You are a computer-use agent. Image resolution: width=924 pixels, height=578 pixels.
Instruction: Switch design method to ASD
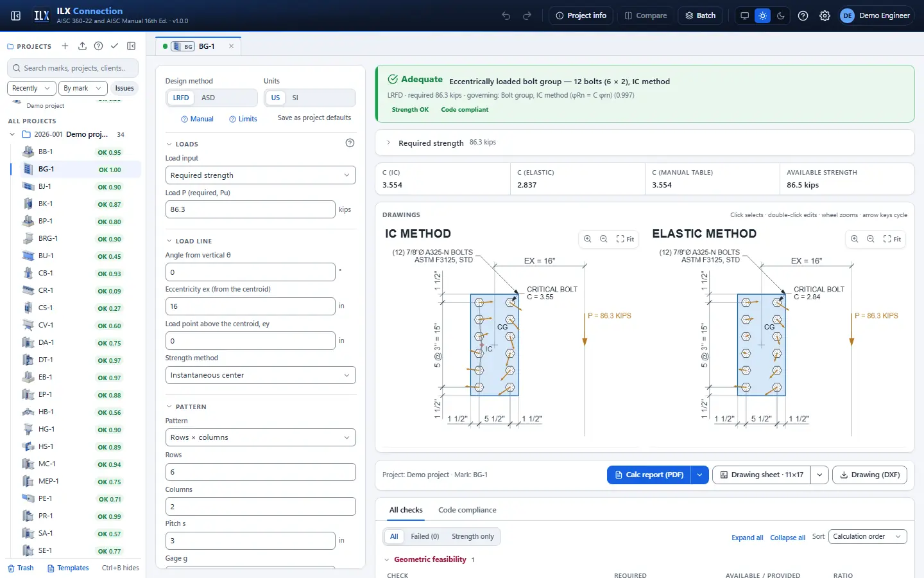(209, 98)
